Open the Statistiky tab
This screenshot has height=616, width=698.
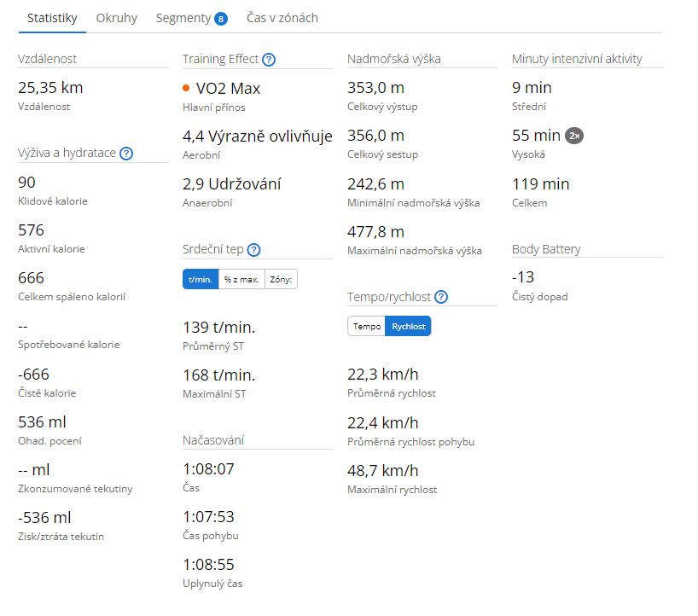coord(52,18)
